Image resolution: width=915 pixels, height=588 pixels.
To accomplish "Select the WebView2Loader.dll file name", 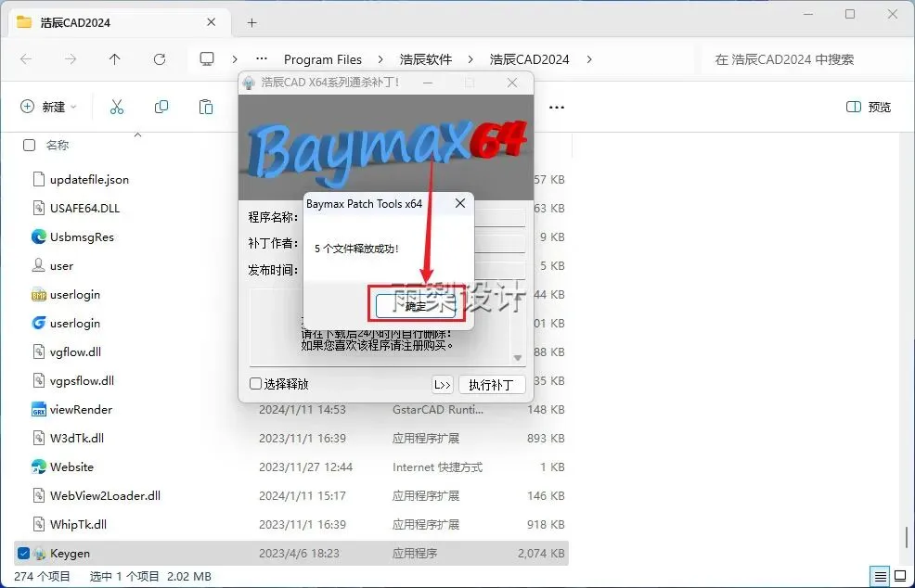I will (105, 496).
